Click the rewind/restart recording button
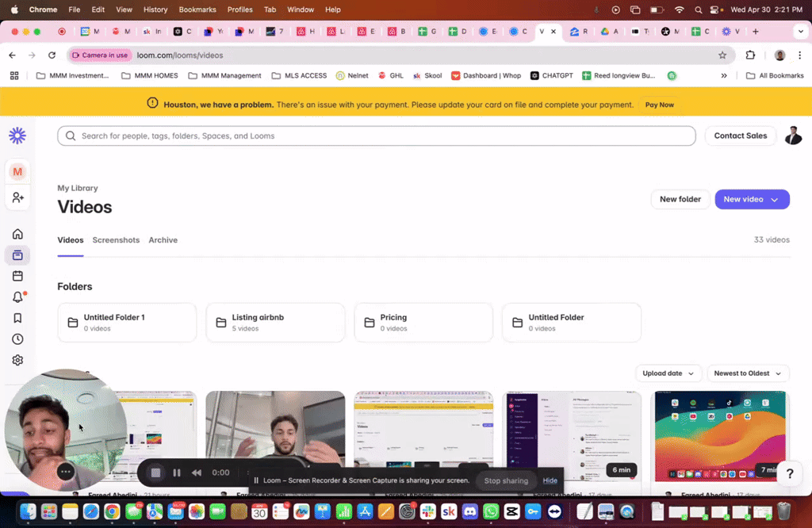The width and height of the screenshot is (812, 528). 197,472
